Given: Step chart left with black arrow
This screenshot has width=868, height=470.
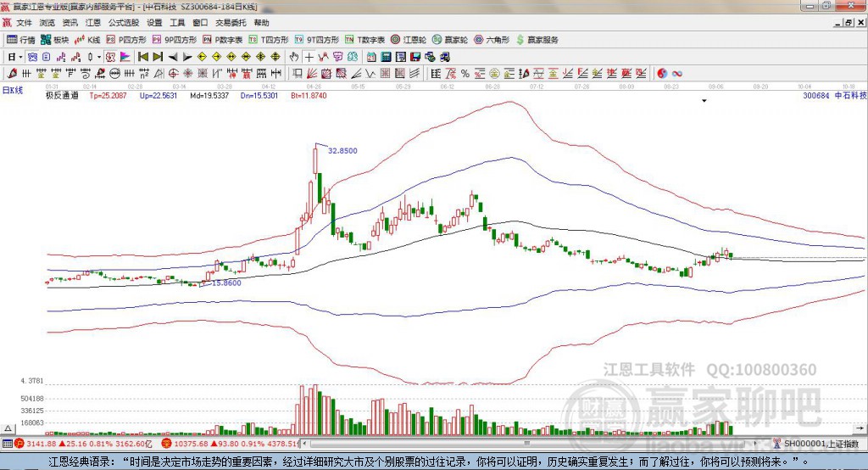Looking at the screenshot, I should pyautogui.click(x=173, y=57).
